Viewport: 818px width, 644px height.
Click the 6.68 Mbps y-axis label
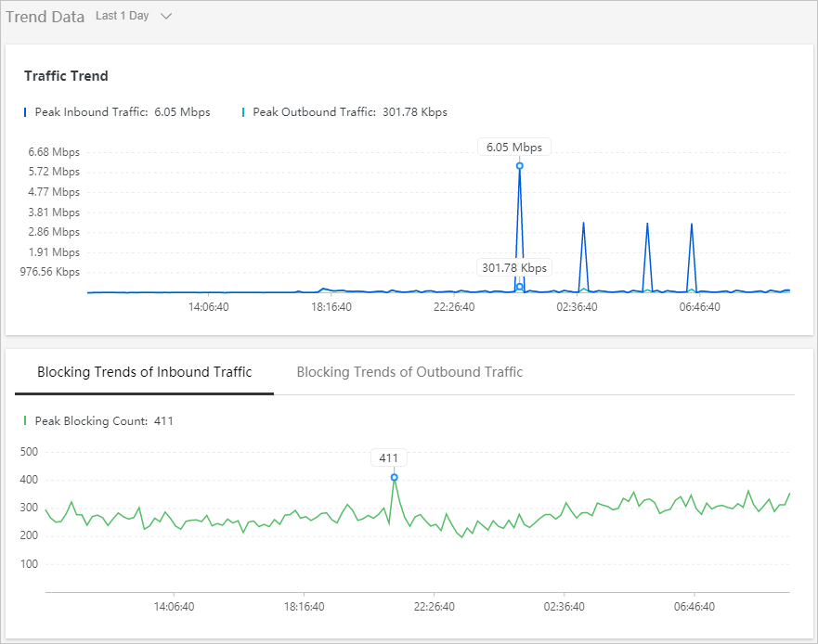(54, 152)
